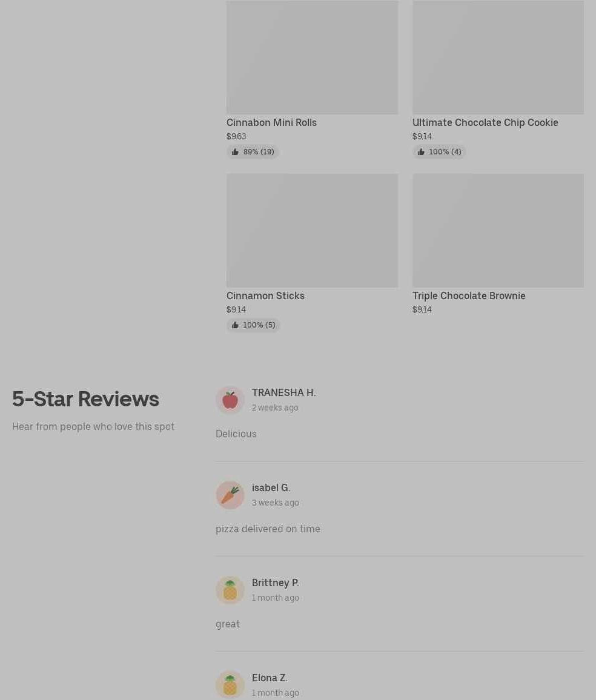Select the Triple Chocolate Brownie title
Viewport: 596px width, 700px height.
click(469, 296)
